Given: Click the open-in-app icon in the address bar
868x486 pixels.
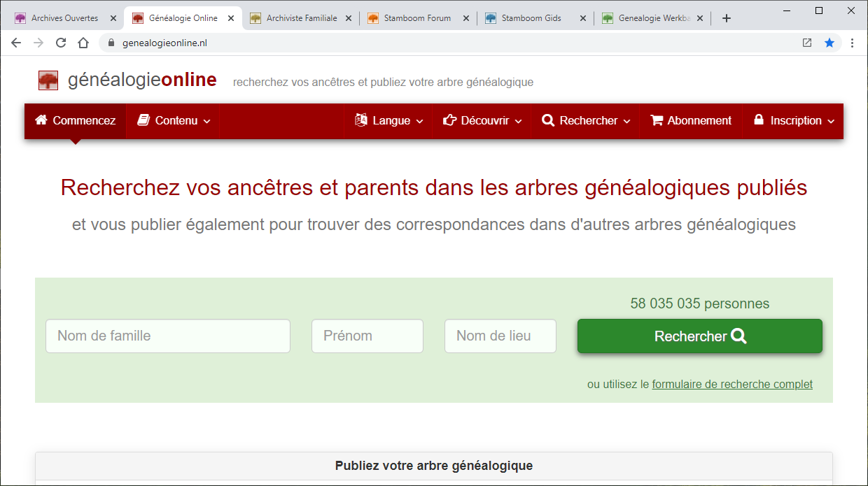Looking at the screenshot, I should (x=807, y=43).
